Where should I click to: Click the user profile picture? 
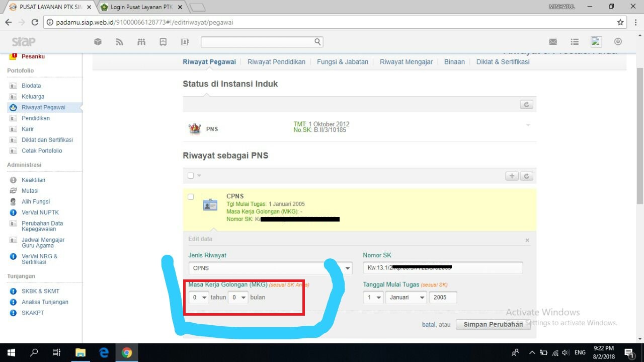click(596, 42)
